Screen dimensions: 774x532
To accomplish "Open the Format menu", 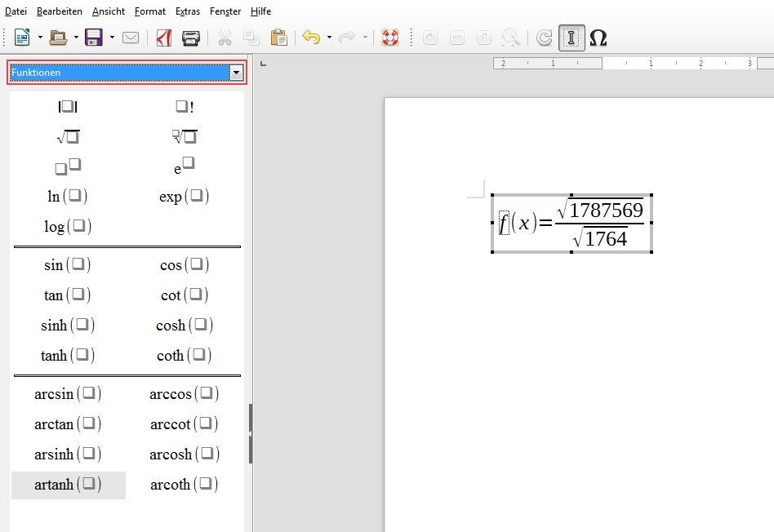I will pos(150,11).
